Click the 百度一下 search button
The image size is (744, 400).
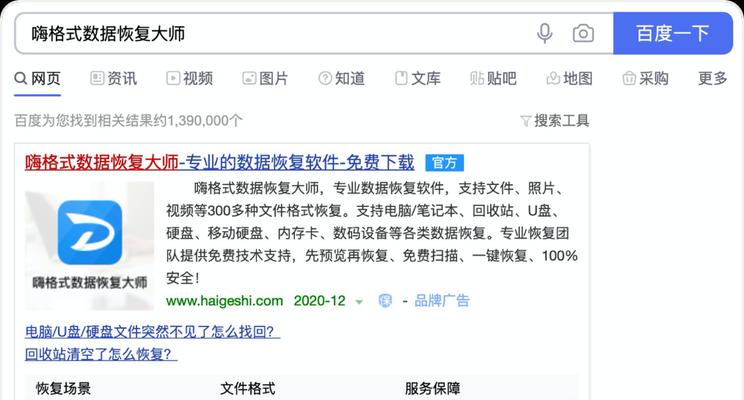pyautogui.click(x=673, y=33)
